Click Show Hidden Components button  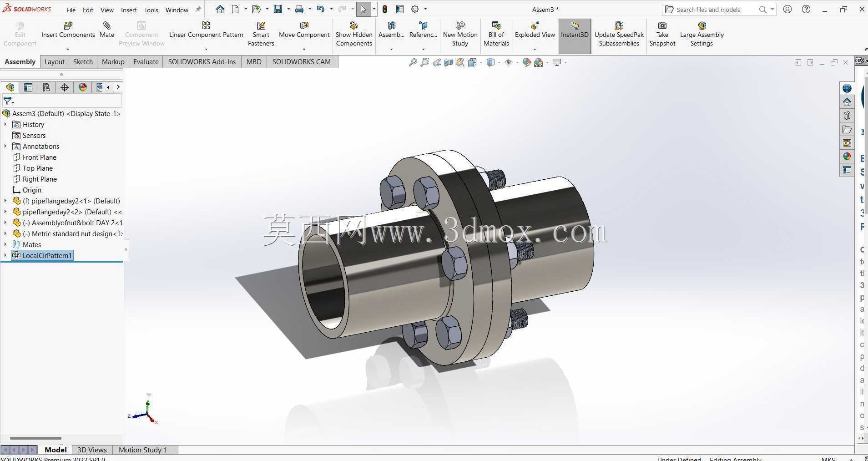354,34
